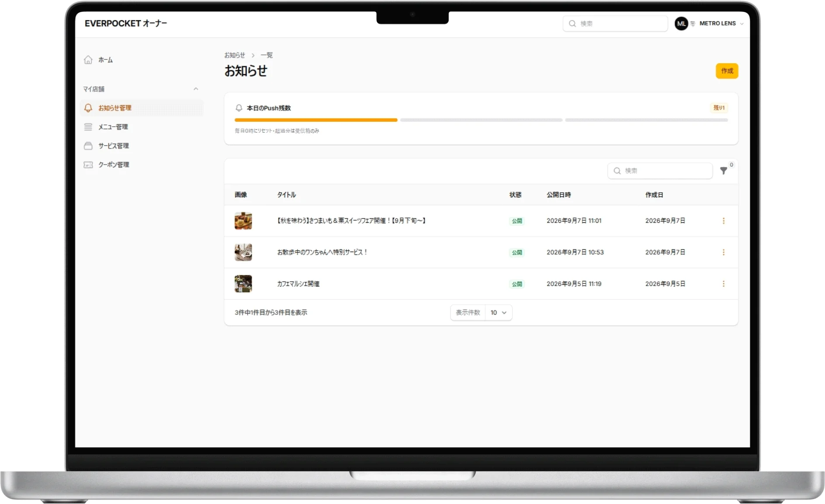Image resolution: width=825 pixels, height=504 pixels.
Task: Click the ML avatar icon
Action: 681,24
